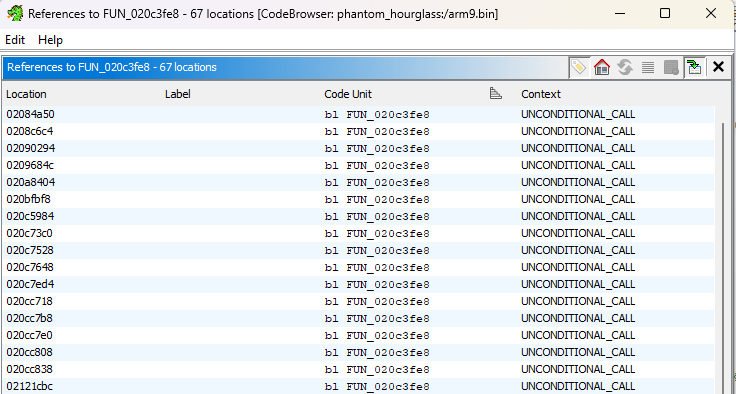This screenshot has width=736, height=394.
Task: Select location 020cc718
Action: coord(29,301)
